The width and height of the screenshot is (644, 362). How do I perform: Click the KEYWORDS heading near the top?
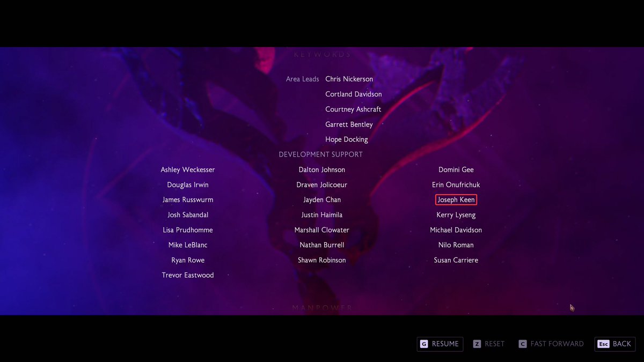point(322,54)
